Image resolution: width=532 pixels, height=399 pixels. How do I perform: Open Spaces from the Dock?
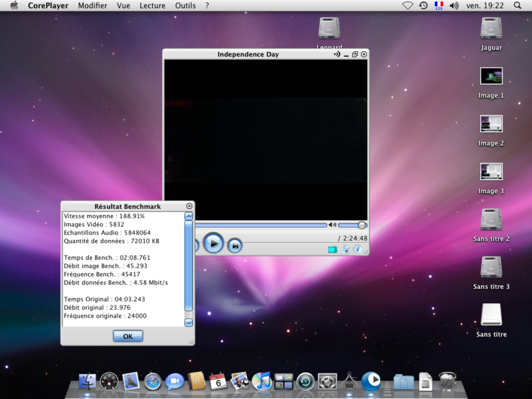284,381
